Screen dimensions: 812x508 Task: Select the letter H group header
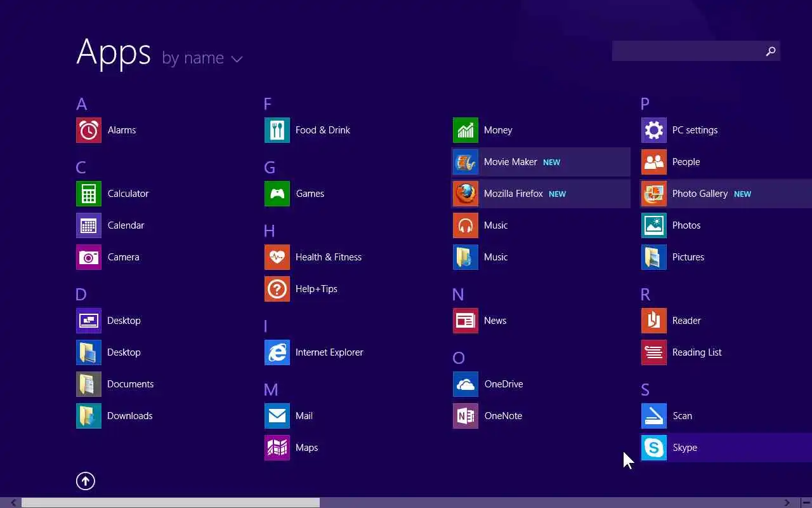[270, 231]
